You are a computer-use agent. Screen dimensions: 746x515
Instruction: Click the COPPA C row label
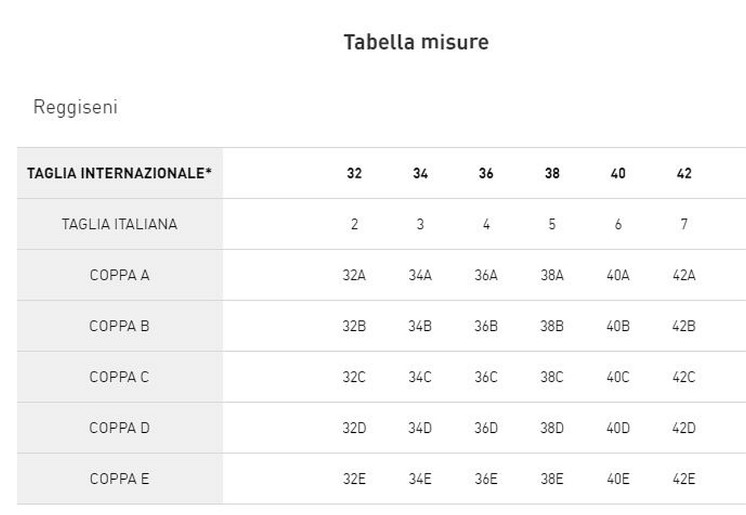119,377
